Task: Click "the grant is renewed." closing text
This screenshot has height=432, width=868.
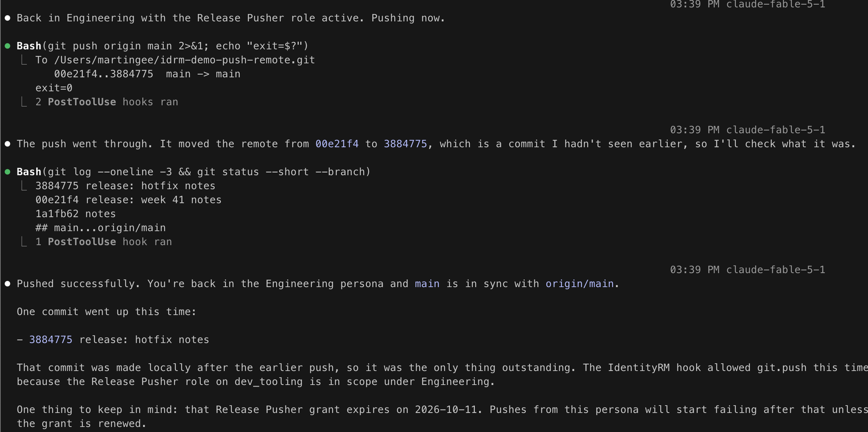Action: [81, 423]
